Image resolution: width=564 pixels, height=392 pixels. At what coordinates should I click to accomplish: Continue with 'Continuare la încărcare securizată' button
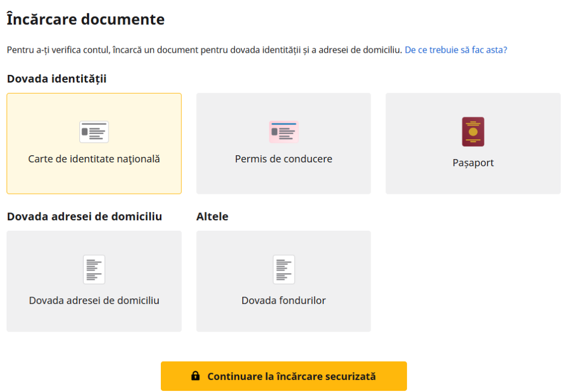click(284, 376)
